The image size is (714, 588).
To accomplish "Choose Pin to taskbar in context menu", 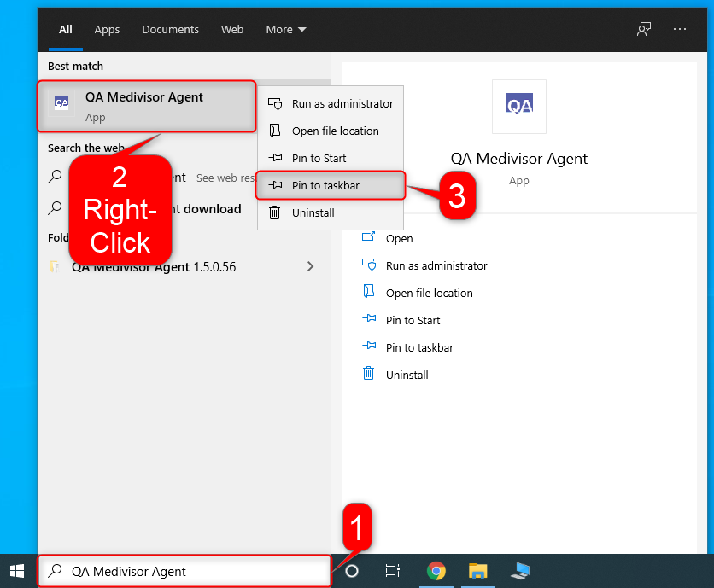I will pos(331,186).
